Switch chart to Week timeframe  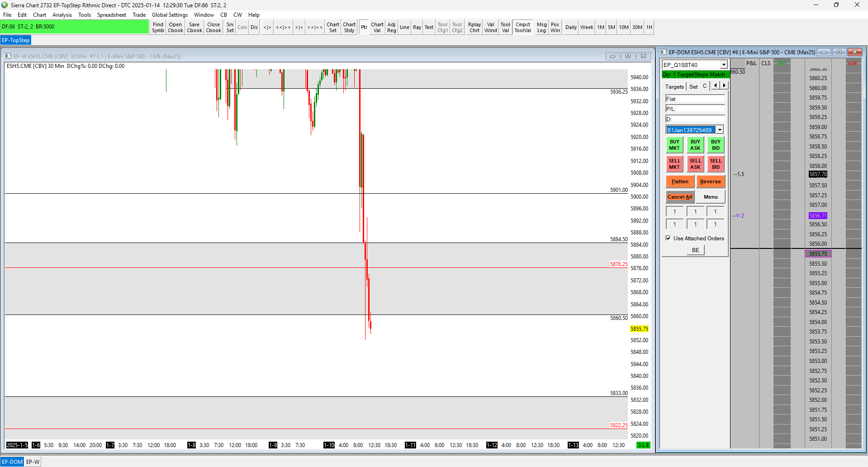[587, 27]
